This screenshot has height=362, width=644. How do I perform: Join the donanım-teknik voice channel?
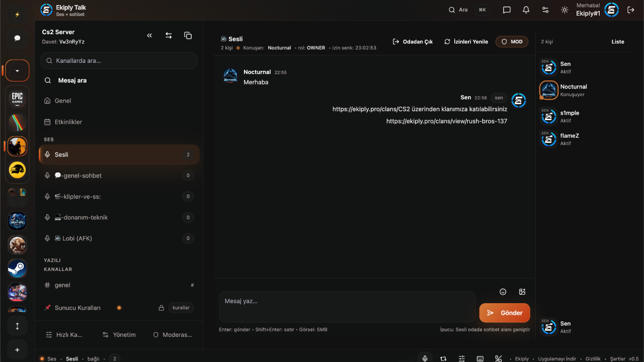click(x=119, y=218)
